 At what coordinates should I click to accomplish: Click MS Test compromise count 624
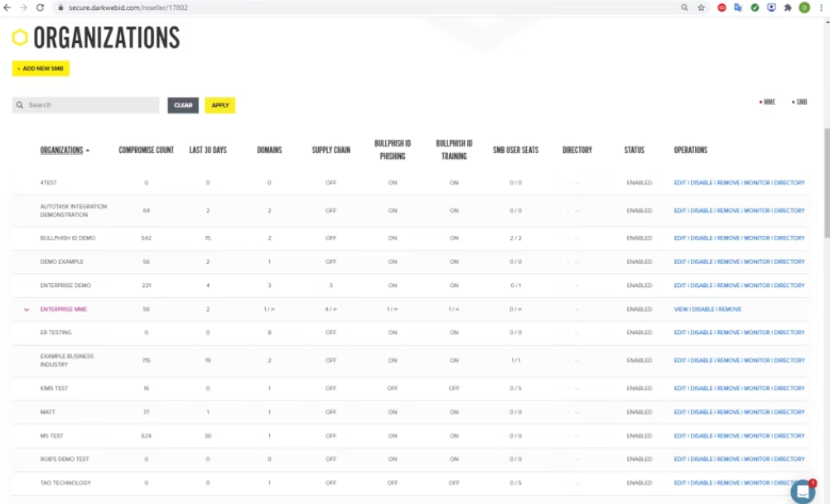(x=146, y=436)
